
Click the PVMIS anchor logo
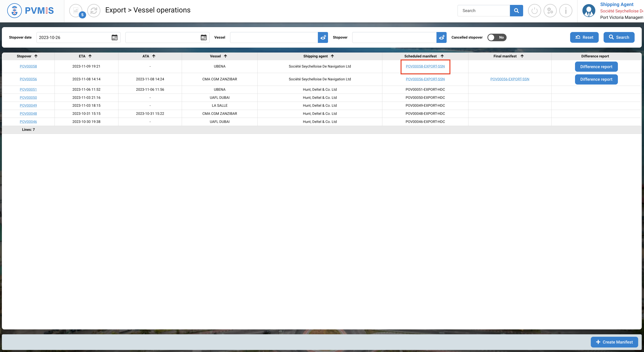point(14,11)
